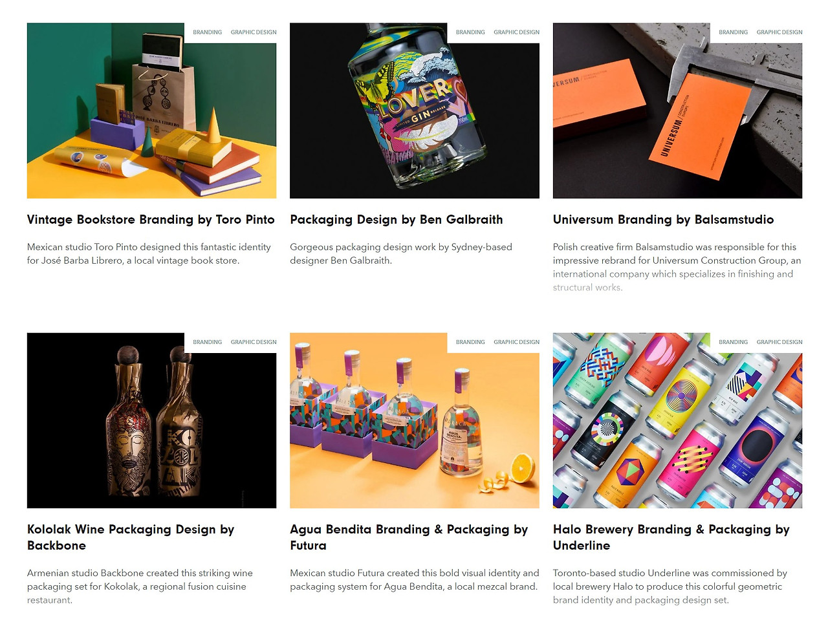
Task: Select Graphic Design tag on Universum post
Action: tap(779, 32)
